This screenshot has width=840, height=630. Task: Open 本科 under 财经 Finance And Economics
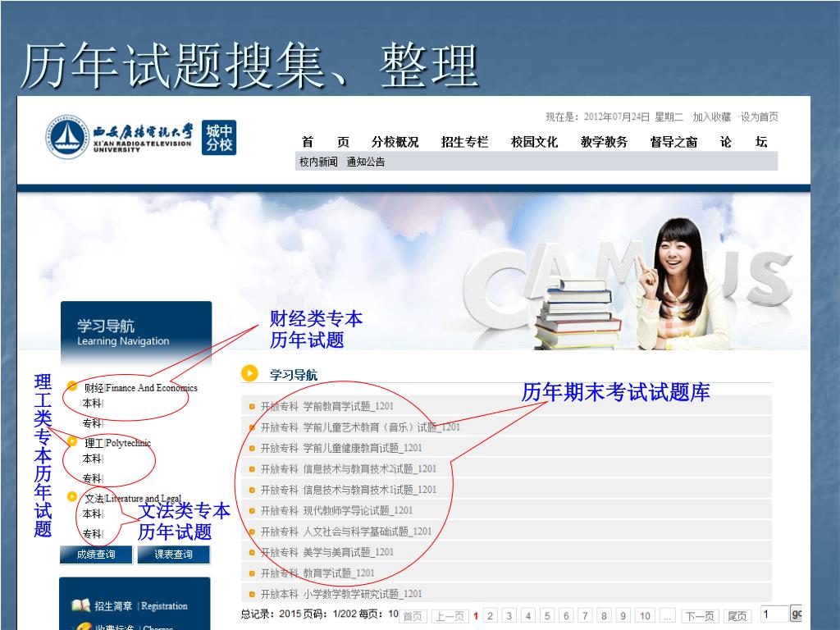tap(92, 404)
